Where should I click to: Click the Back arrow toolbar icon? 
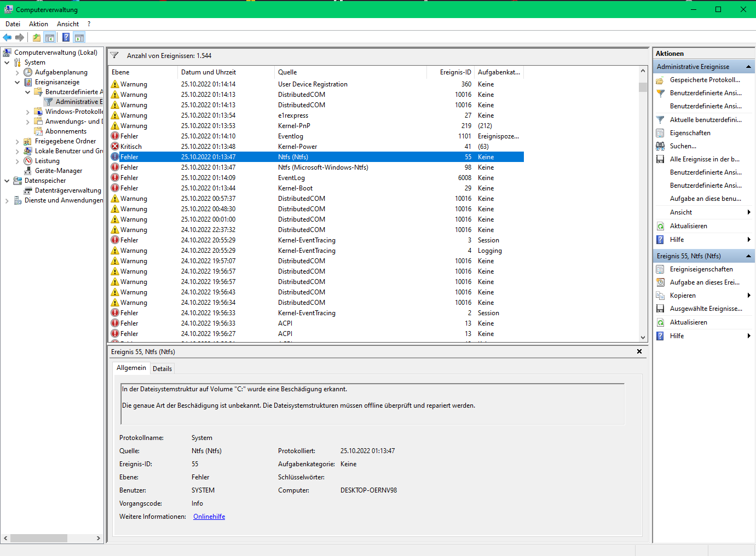coord(7,37)
